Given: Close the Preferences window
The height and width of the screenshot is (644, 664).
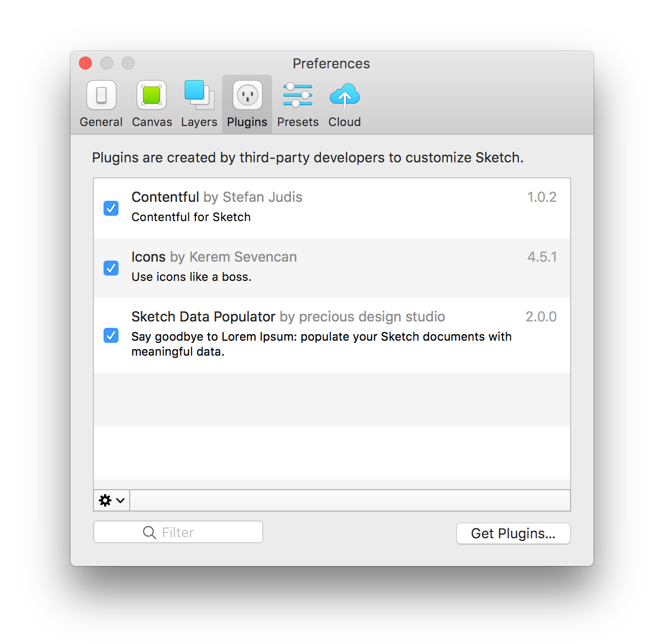Looking at the screenshot, I should coord(85,63).
